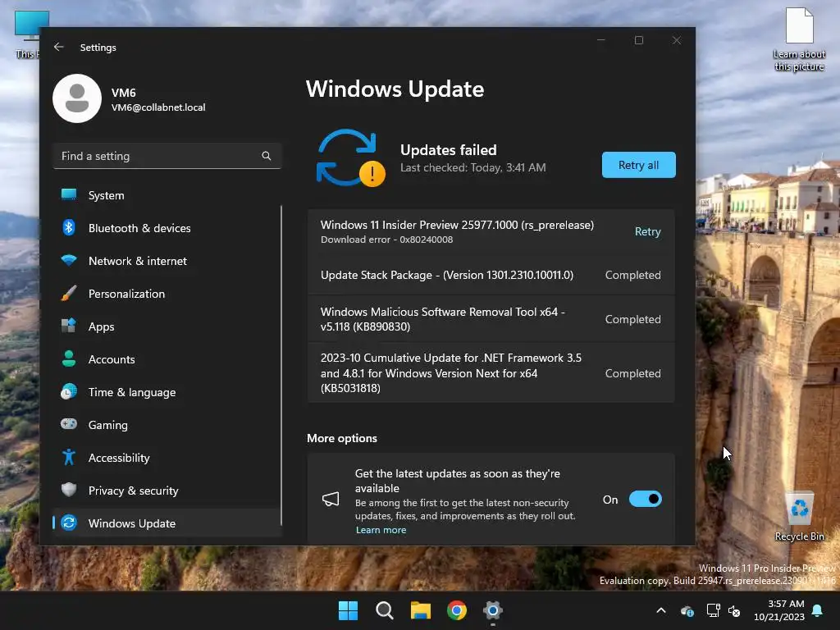The height and width of the screenshot is (630, 840).
Task: Retry the Windows 11 Insider Preview download
Action: pyautogui.click(x=648, y=231)
